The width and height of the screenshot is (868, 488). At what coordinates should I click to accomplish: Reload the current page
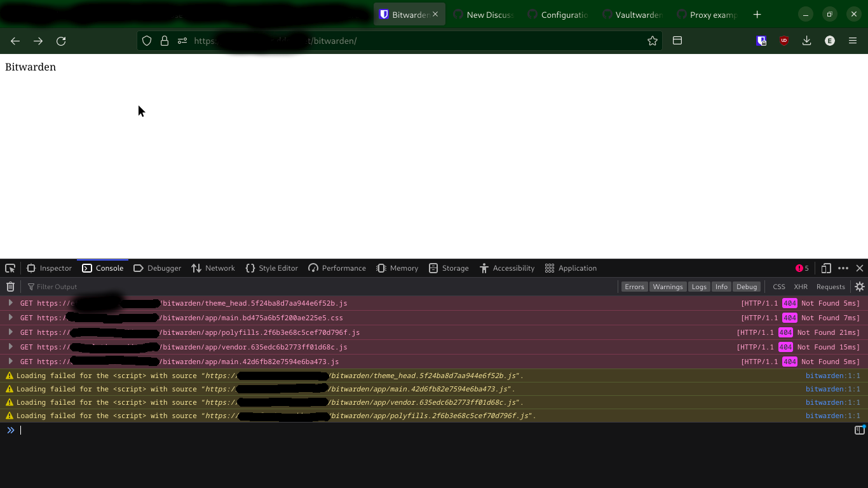click(x=61, y=41)
